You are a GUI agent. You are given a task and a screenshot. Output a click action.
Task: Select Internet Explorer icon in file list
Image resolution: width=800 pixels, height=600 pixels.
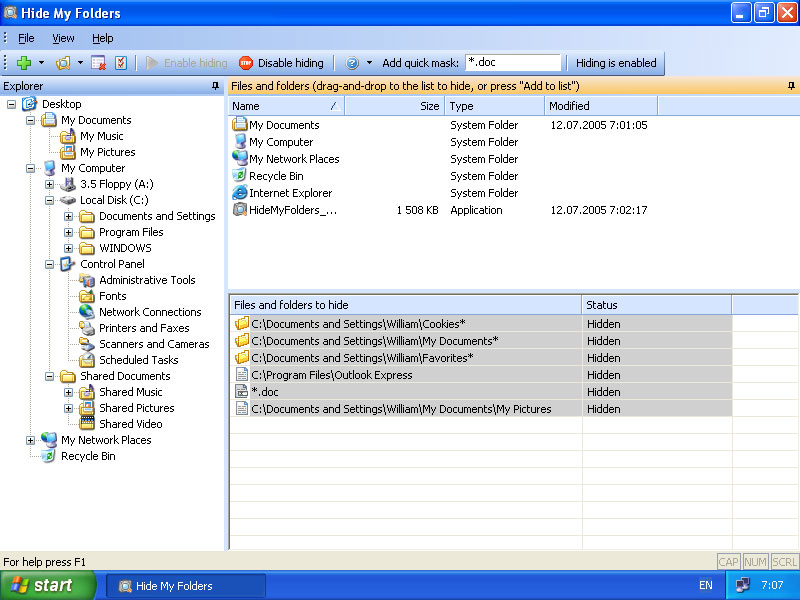point(240,192)
